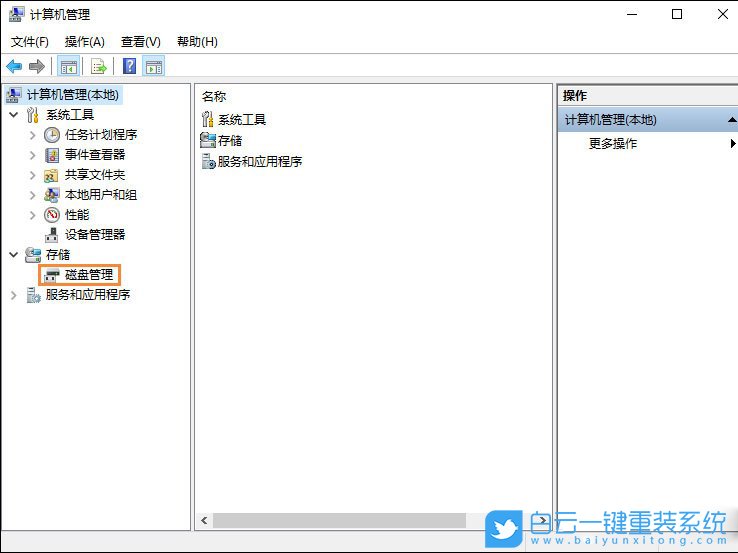Expand the 性能 node
Screen dimensions: 738x553
(32, 215)
